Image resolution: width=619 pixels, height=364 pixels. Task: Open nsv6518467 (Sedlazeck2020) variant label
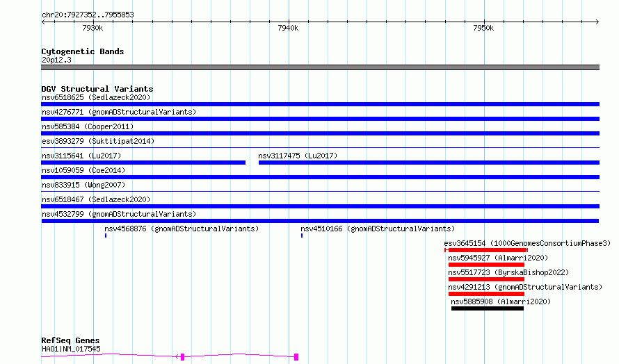(96, 199)
